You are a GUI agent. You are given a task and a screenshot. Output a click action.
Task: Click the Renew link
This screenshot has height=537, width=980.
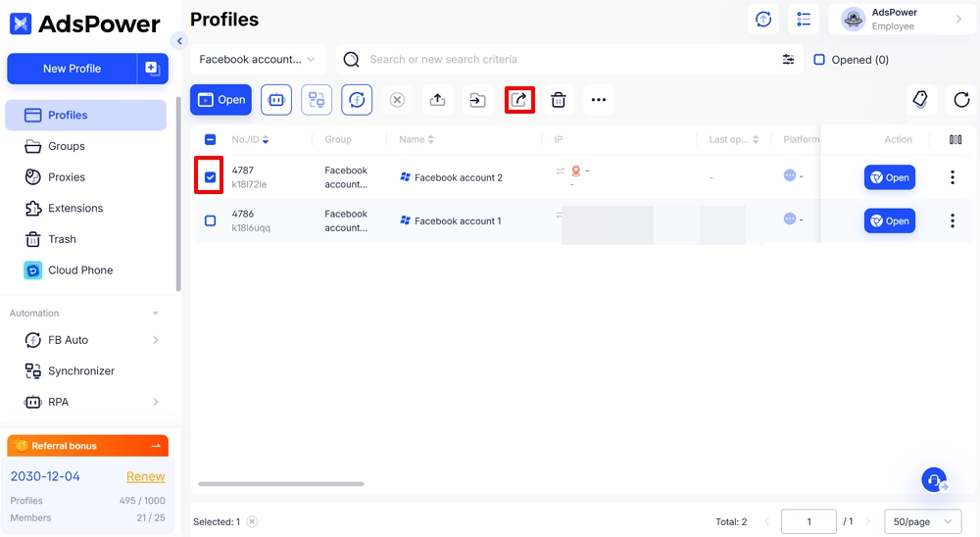[x=146, y=476]
